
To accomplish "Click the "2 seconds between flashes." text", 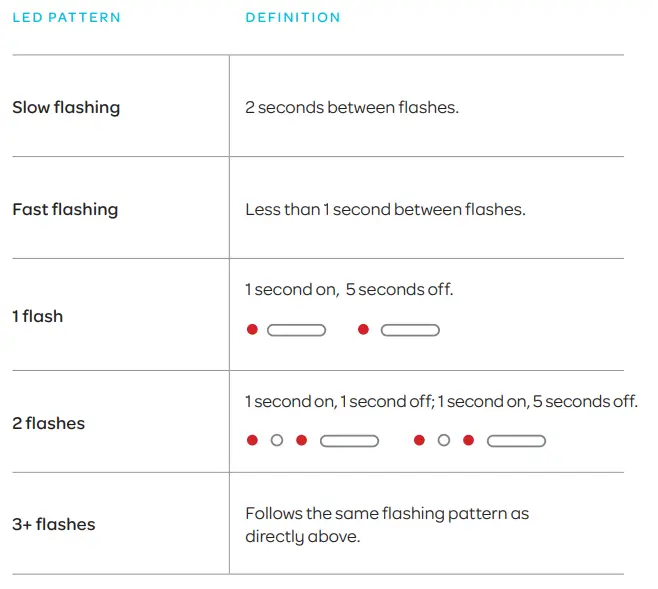I will (352, 107).
